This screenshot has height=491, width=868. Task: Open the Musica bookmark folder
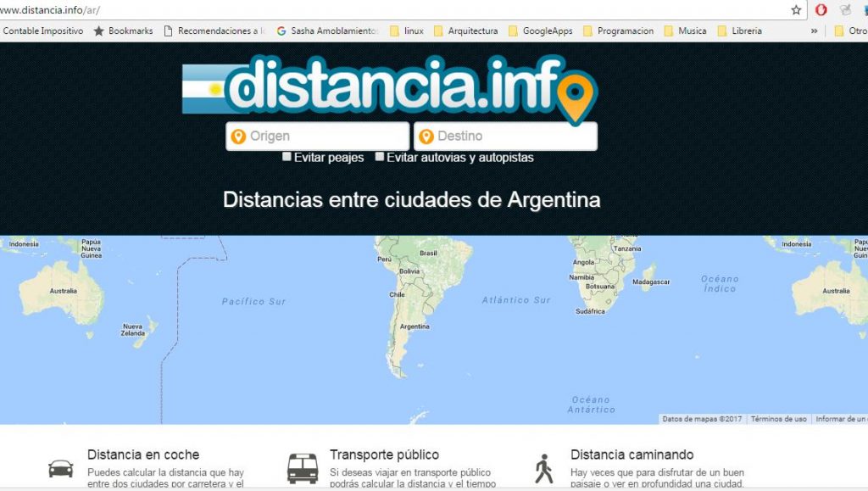[x=685, y=31]
